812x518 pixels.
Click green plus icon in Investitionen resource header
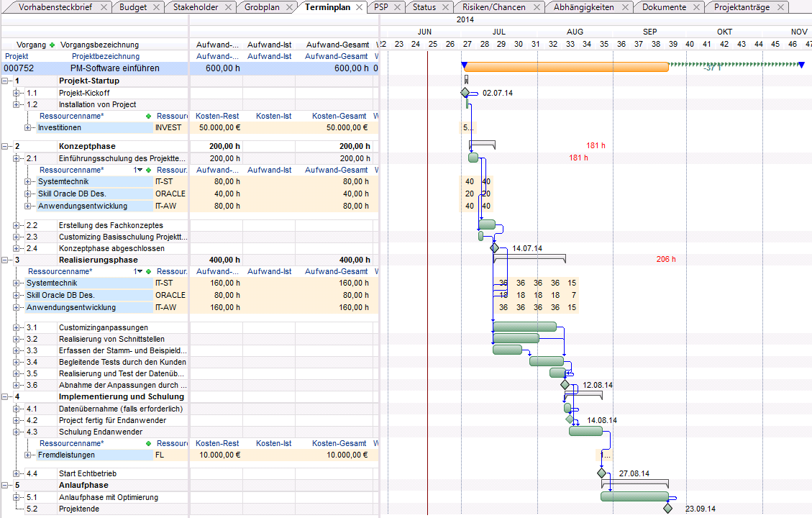click(x=149, y=116)
